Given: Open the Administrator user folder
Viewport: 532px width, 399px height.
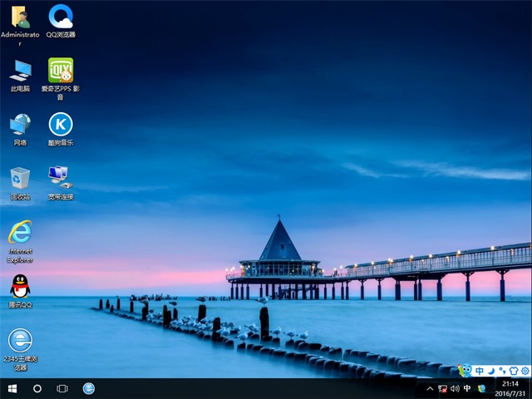Looking at the screenshot, I should tap(20, 17).
